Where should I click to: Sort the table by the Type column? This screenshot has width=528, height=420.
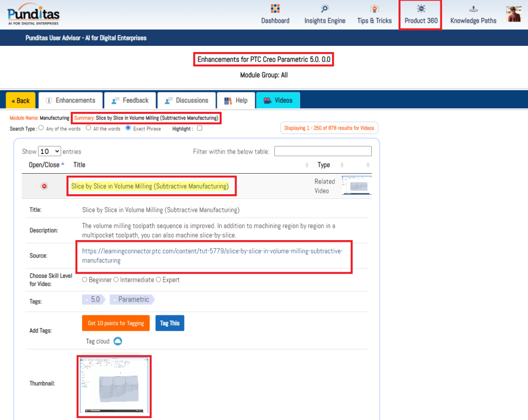pos(324,165)
